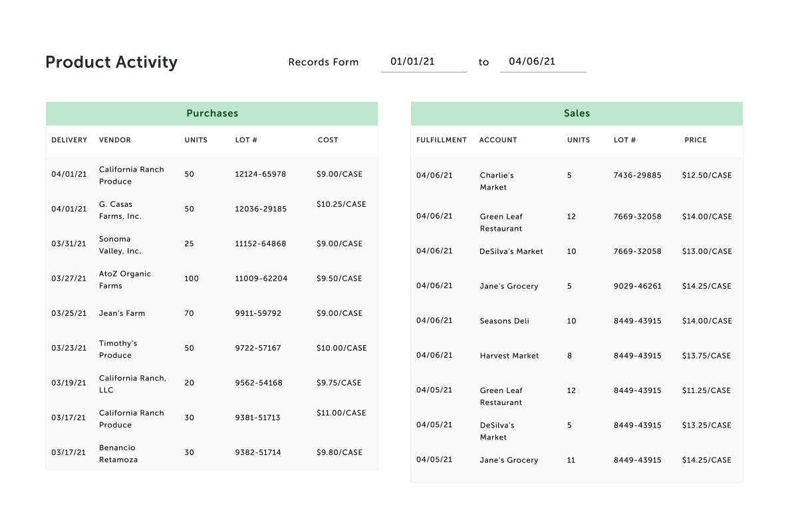798x532 pixels.
Task: Click lot number 9029-46261 in Sales
Action: [x=638, y=286]
